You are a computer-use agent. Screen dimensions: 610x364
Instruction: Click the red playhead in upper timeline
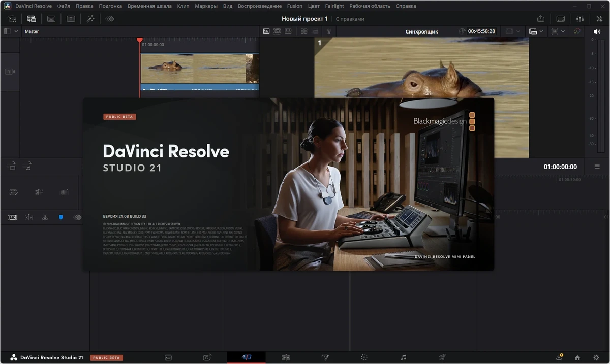pos(140,40)
